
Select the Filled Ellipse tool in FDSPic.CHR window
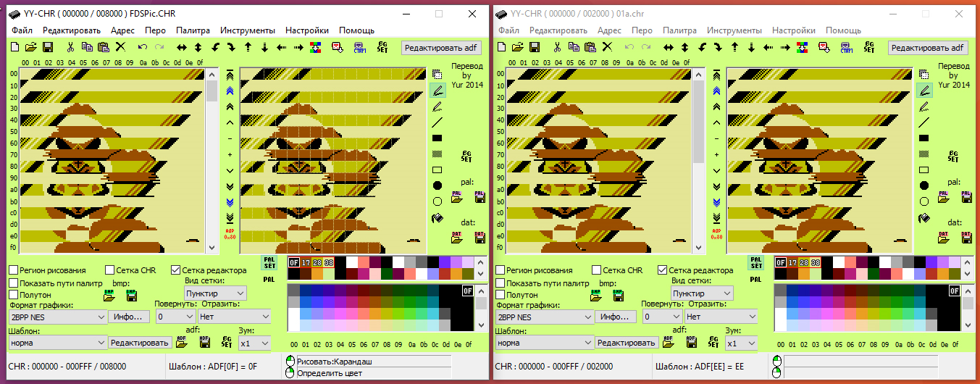tap(437, 185)
